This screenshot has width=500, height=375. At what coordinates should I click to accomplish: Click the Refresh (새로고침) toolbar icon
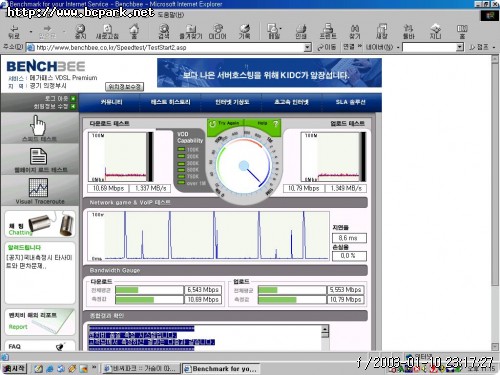click(107, 32)
